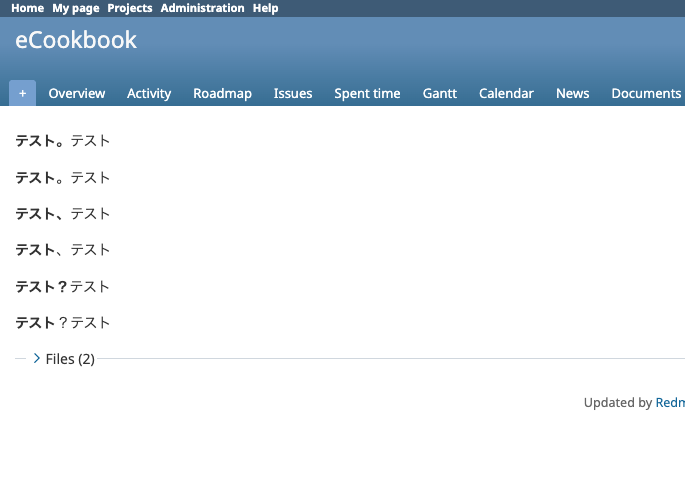Click the author link after Updated by
This screenshot has height=503, width=685.
tap(670, 403)
